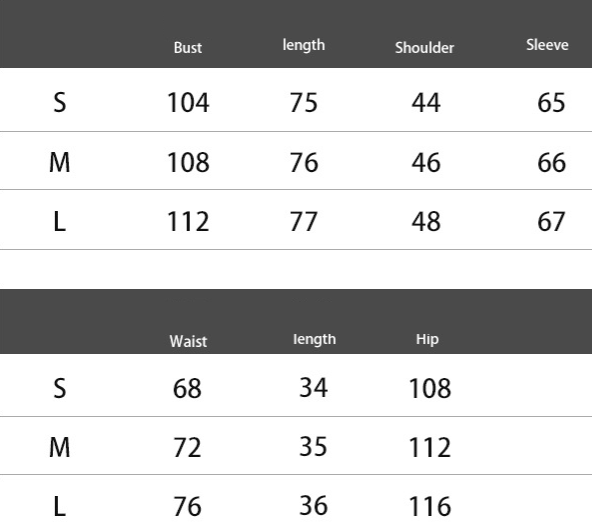Viewport: 592px width, 527px height.
Task: Click shoulder value 46 in row M
Action: coord(426,163)
